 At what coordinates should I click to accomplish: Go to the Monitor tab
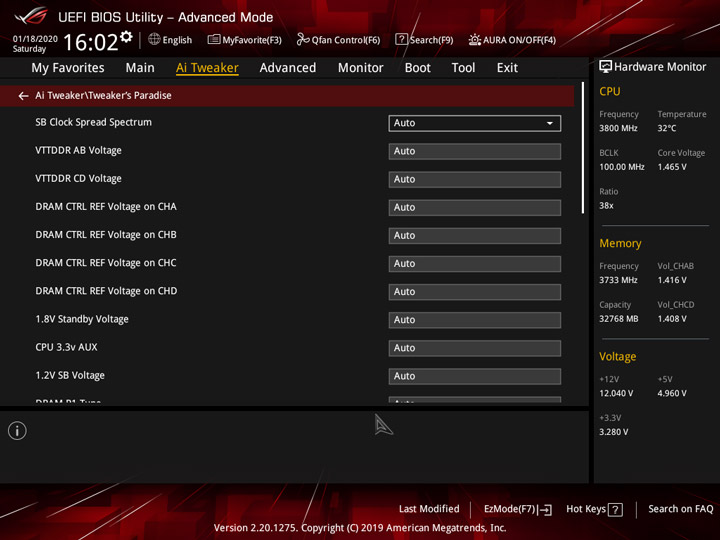click(360, 68)
